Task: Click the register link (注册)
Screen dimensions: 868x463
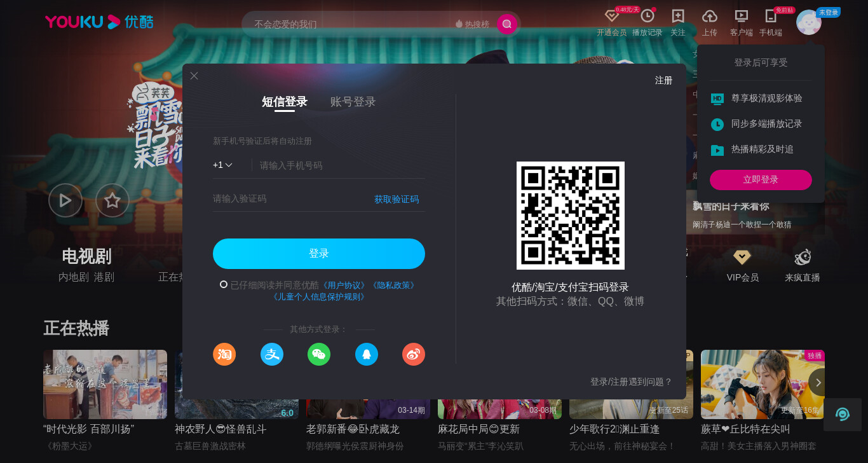Action: [x=663, y=80]
